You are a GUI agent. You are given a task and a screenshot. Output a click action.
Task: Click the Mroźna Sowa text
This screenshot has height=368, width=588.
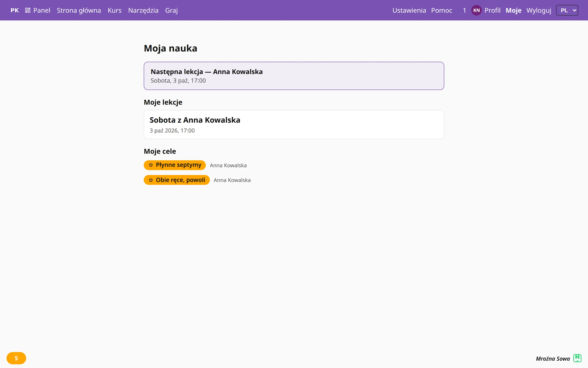[x=553, y=359]
